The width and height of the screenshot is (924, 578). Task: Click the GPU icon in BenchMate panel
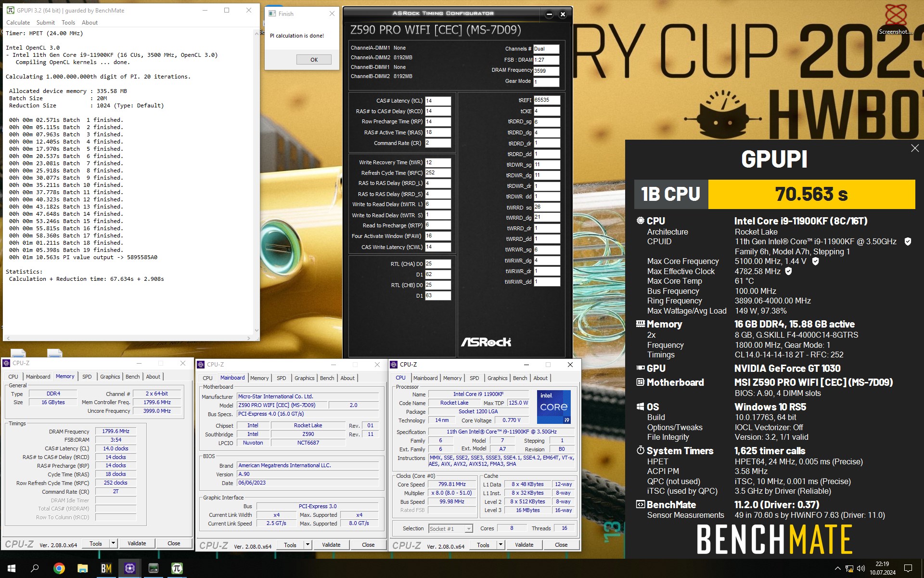(x=641, y=368)
